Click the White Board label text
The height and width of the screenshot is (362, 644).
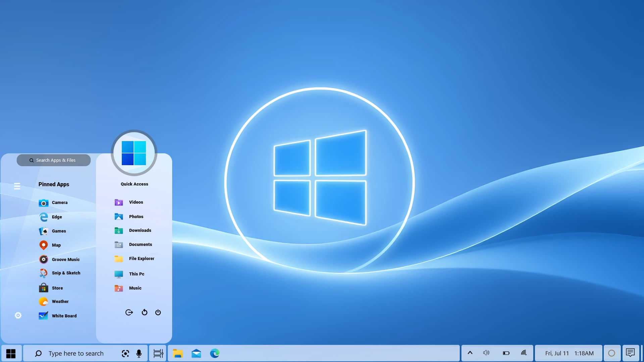click(x=64, y=316)
